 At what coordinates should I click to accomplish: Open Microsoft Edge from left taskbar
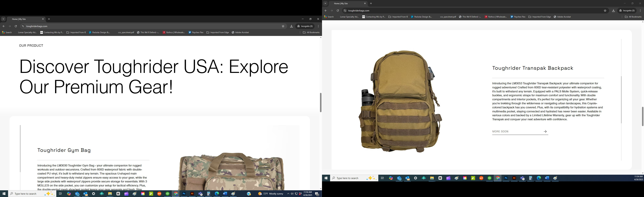[x=217, y=194]
